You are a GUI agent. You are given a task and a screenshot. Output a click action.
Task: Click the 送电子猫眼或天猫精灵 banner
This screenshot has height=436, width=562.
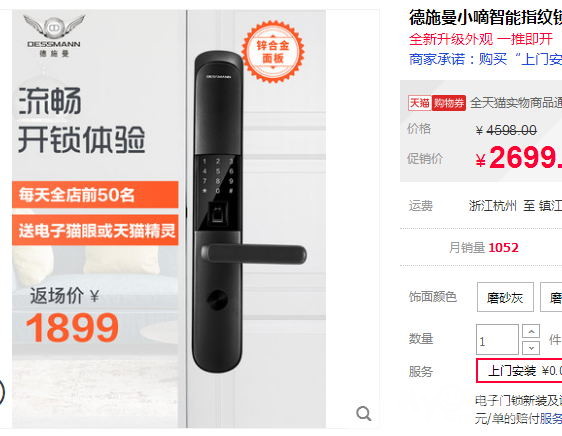click(95, 230)
